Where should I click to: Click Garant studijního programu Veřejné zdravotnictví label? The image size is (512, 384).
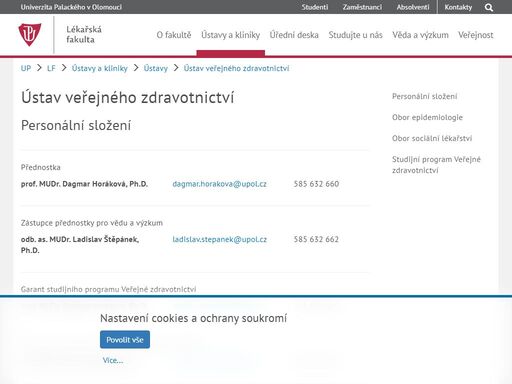(108, 289)
